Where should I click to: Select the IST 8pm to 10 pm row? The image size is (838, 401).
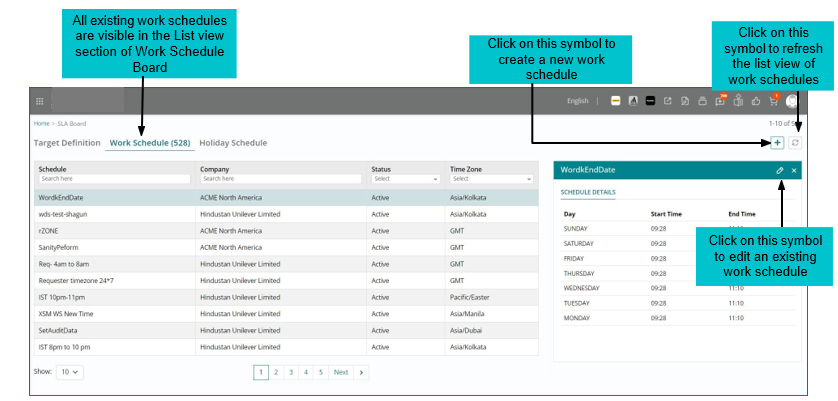286,347
